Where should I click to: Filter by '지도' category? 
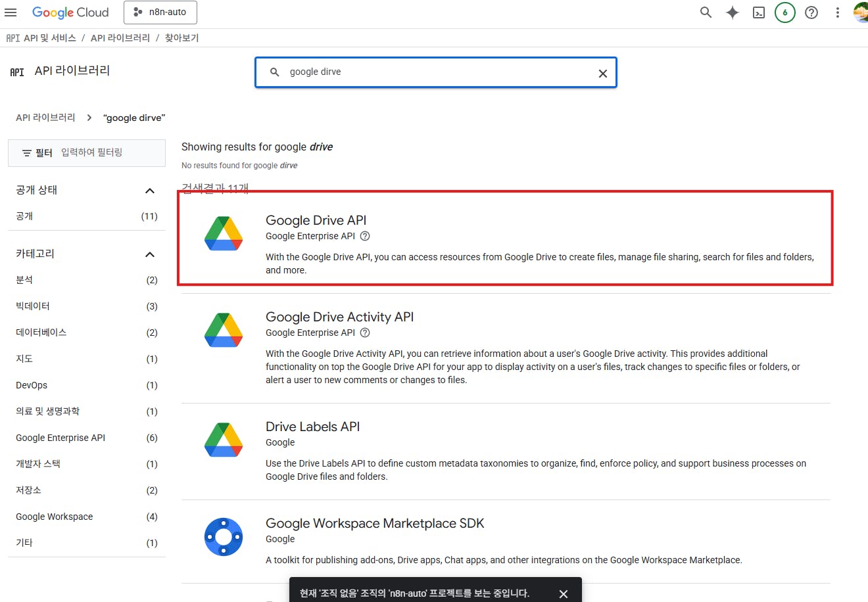[x=87, y=359]
